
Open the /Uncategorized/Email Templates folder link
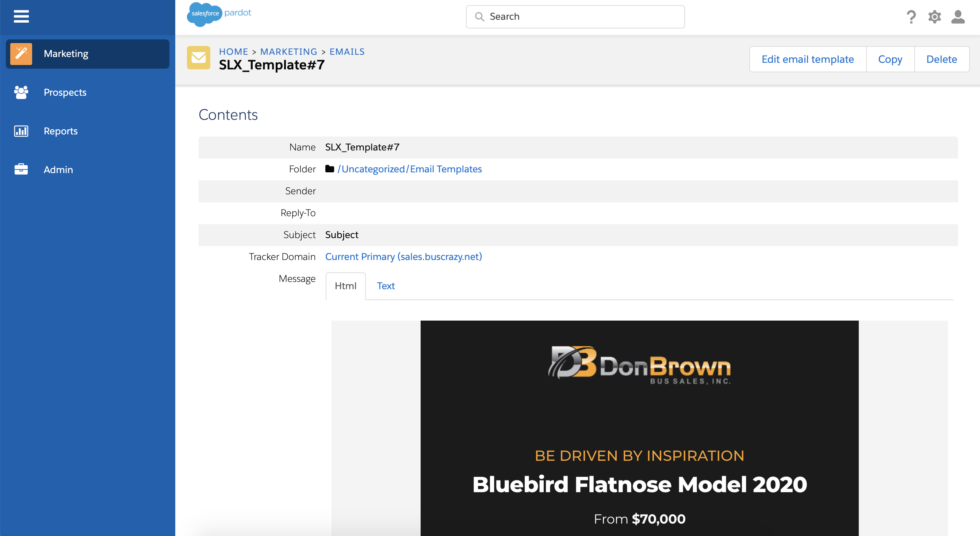pos(410,169)
